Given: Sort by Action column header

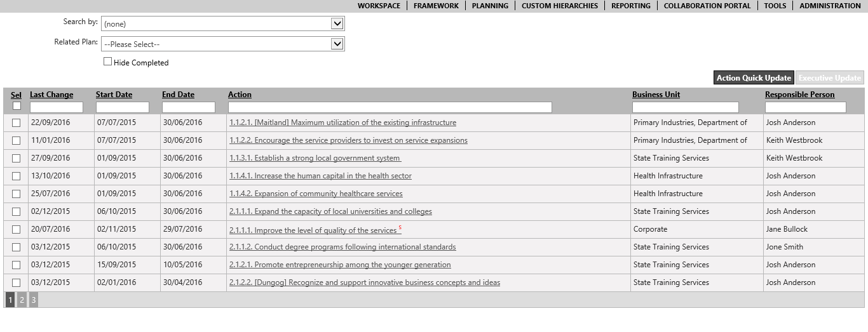Looking at the screenshot, I should pos(240,95).
